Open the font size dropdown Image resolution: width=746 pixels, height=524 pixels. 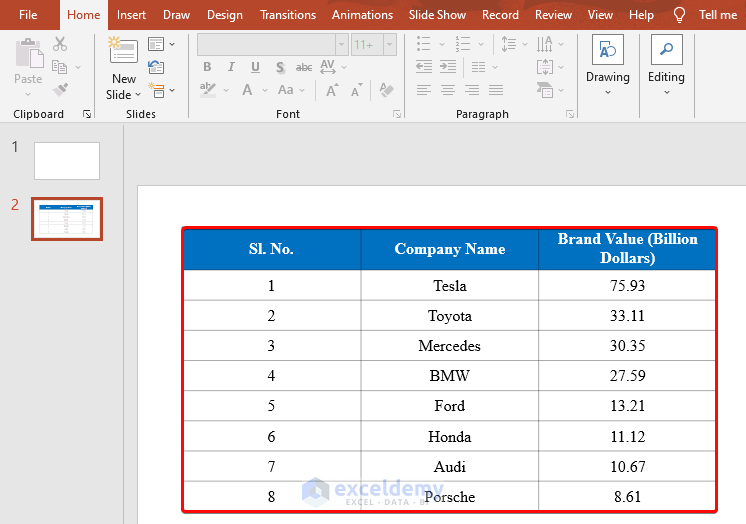point(389,44)
